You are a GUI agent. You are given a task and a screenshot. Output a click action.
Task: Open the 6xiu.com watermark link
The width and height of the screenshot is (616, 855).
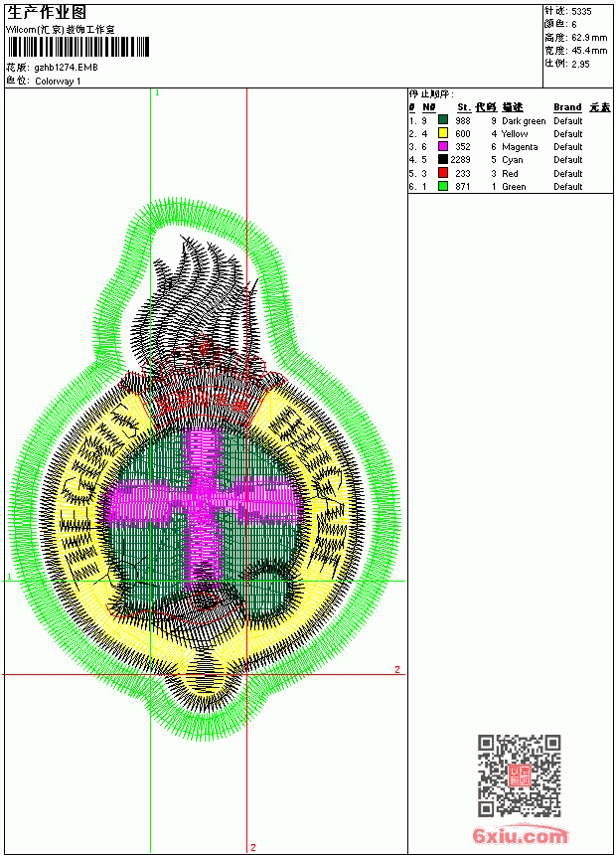point(520,835)
